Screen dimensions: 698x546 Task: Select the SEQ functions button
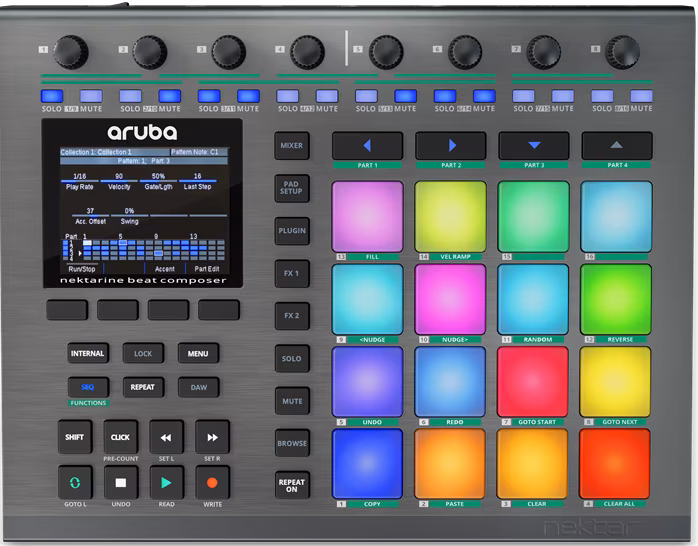[x=88, y=387]
